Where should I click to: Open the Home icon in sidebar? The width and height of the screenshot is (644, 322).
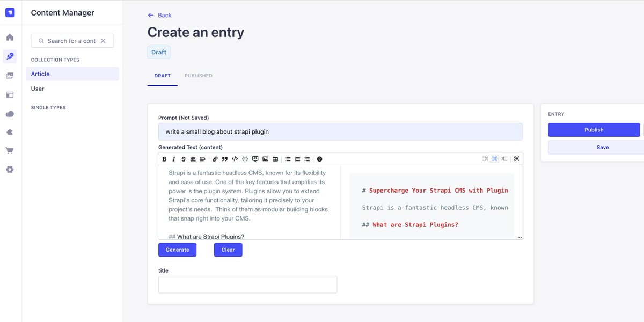click(10, 38)
